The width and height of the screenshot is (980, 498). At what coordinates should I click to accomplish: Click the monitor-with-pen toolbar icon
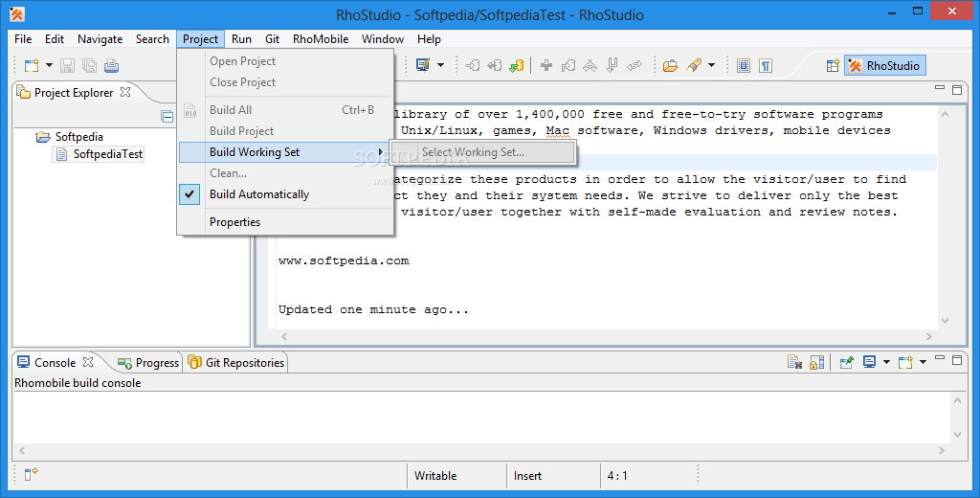point(423,65)
